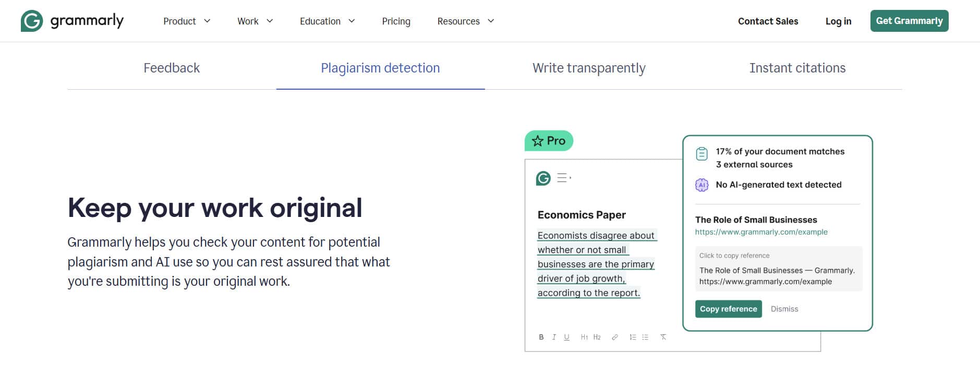Click 'The Role of Small Businesses' heading
980x388 pixels.
point(756,220)
